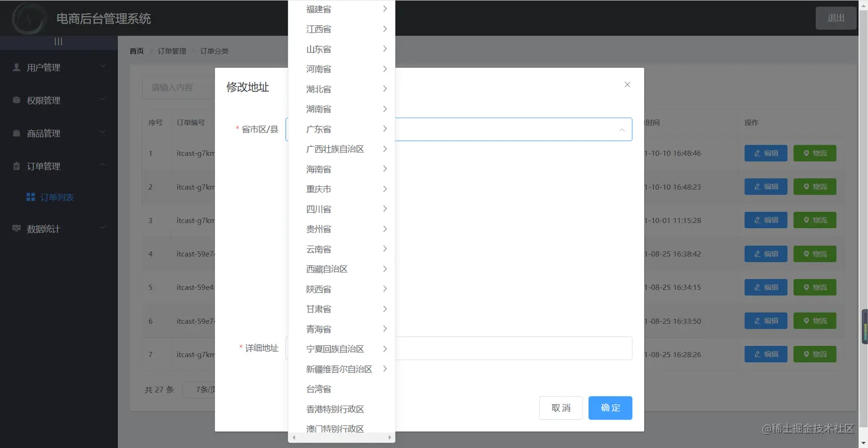
Task: Pick 宁夏回族自治区 in the cascader
Action: pyautogui.click(x=342, y=349)
